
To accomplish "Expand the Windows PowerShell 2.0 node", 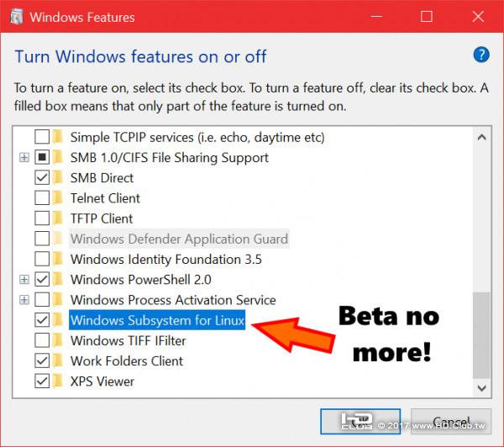I will [24, 280].
